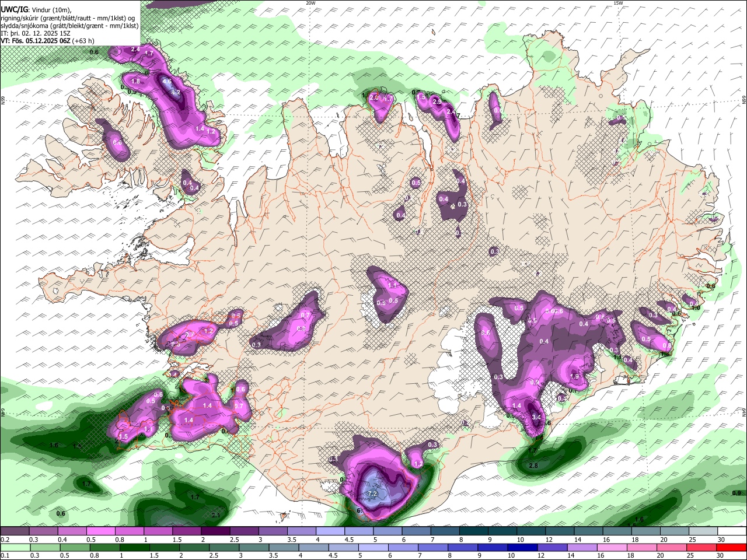
Task: Click the 4.5 label in the top legend row
Action: [349, 540]
